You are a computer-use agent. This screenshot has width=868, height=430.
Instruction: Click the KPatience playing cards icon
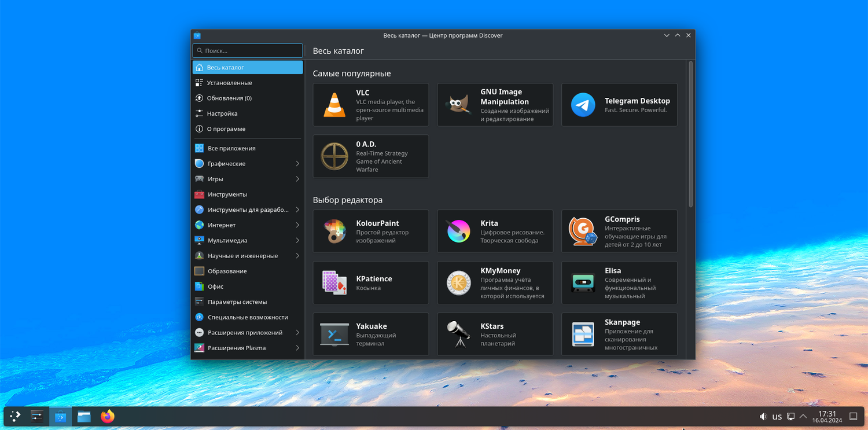point(334,282)
